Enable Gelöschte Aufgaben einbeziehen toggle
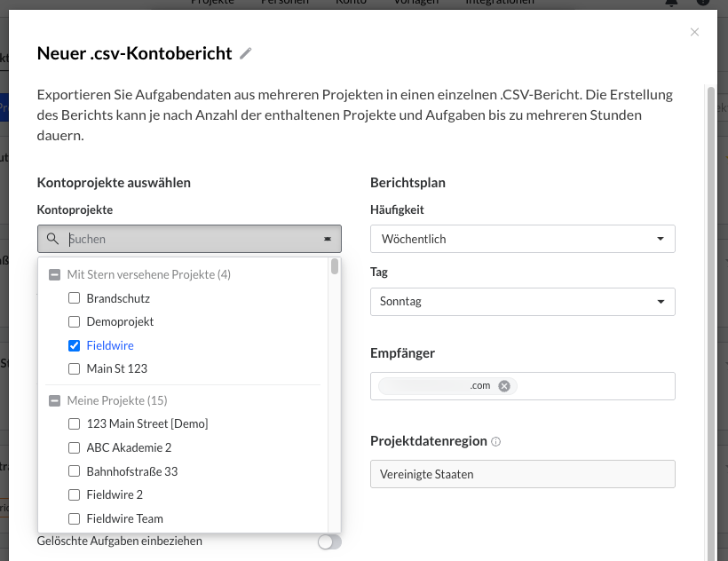 coord(329,541)
